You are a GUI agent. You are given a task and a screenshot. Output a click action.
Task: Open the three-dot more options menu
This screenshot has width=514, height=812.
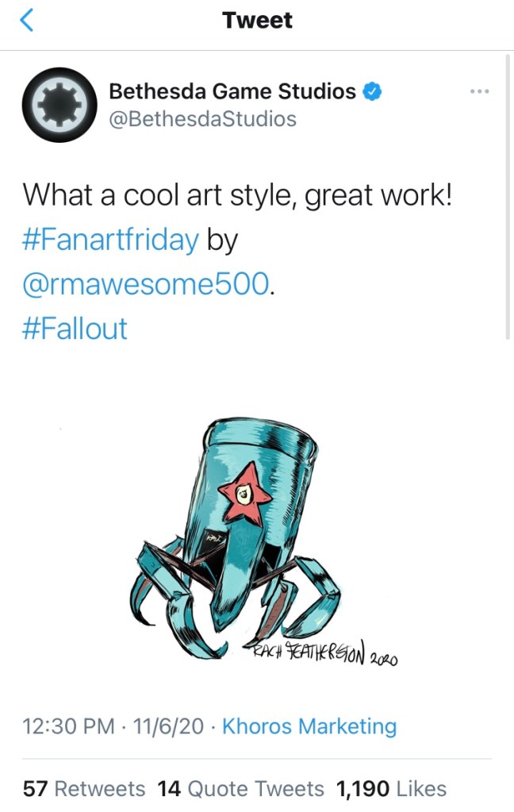pos(479,91)
